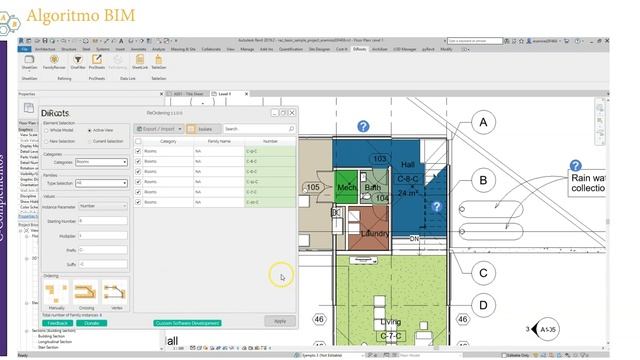The width and height of the screenshot is (640, 360).
Task: Click the Feedback button
Action: click(58, 323)
